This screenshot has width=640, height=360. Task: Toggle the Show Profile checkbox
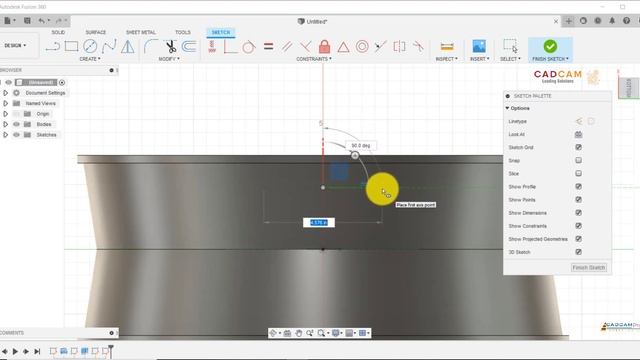point(578,186)
